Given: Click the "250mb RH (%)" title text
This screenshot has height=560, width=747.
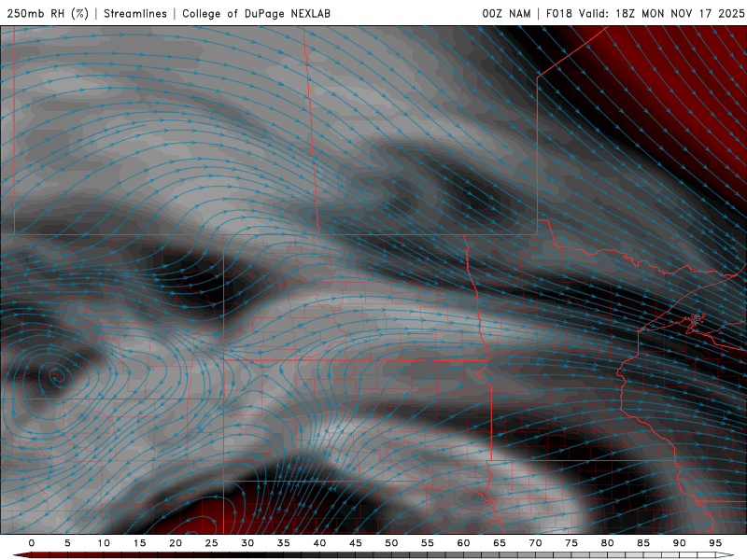Looking at the screenshot, I should tap(48, 13).
